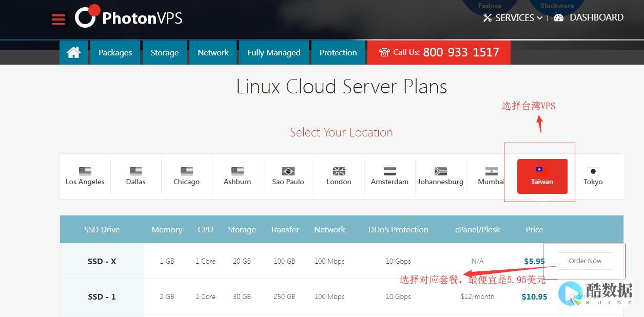Click the $10.95 price

pyautogui.click(x=534, y=296)
